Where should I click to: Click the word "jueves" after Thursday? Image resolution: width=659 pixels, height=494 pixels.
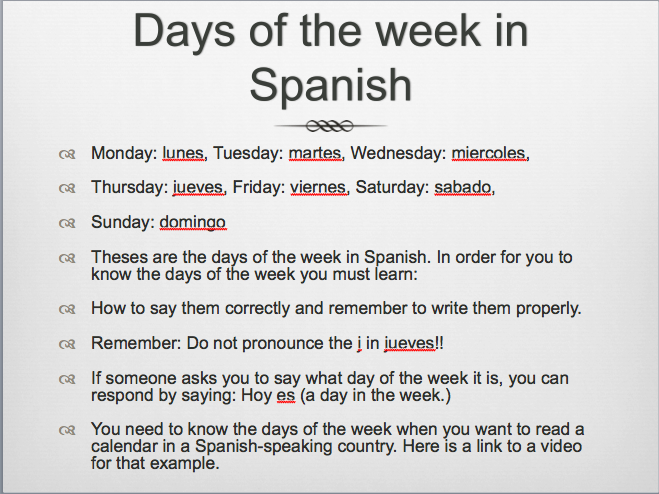[x=199, y=187]
